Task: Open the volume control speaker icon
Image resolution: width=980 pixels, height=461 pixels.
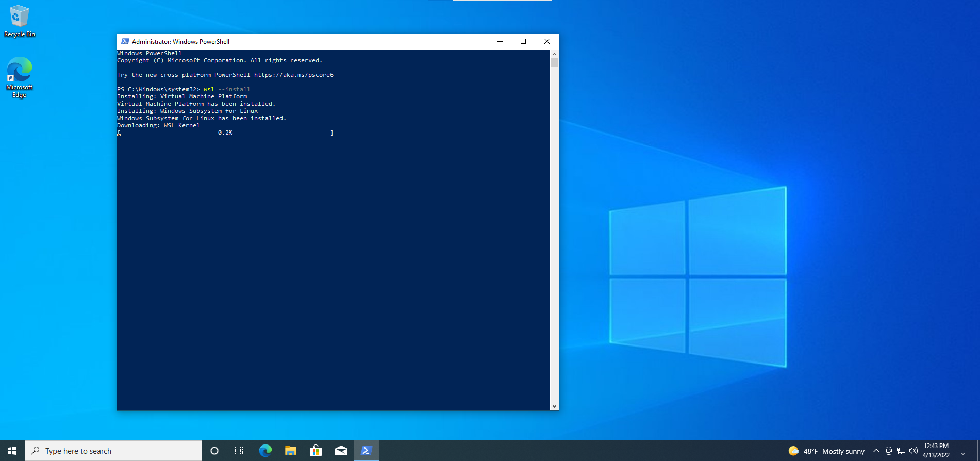Action: tap(913, 451)
